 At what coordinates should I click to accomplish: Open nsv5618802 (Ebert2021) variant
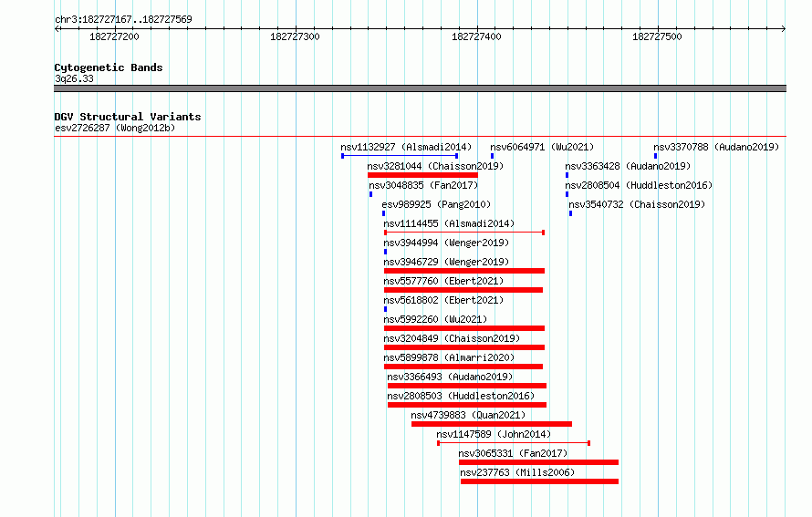pyautogui.click(x=443, y=300)
